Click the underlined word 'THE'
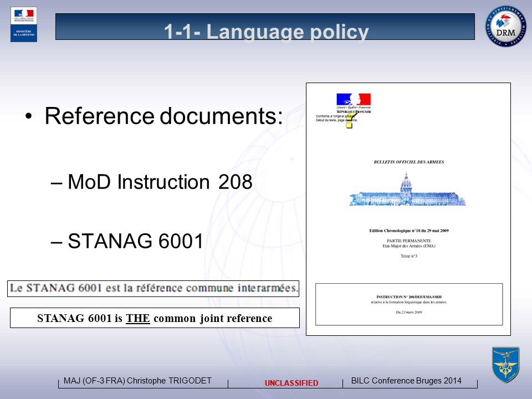 (x=138, y=318)
